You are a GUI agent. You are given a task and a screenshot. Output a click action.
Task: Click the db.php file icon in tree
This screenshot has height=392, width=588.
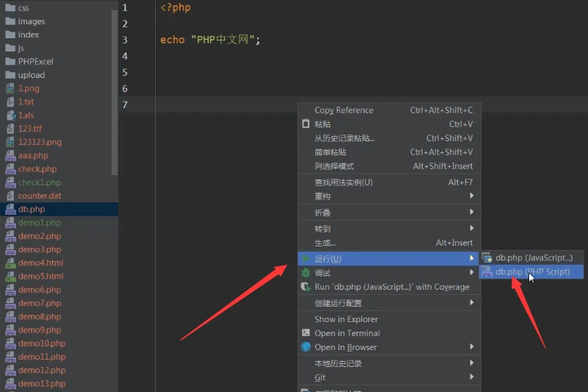click(10, 210)
